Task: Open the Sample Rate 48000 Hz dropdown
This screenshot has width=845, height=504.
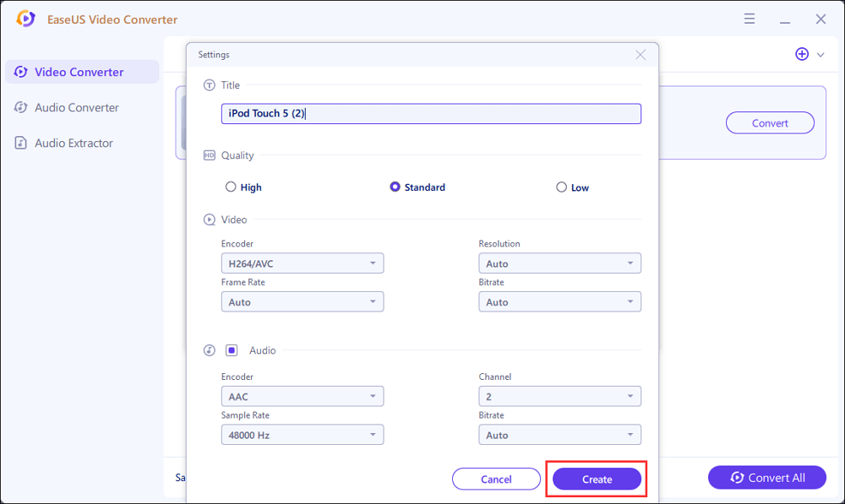Action: click(x=302, y=435)
